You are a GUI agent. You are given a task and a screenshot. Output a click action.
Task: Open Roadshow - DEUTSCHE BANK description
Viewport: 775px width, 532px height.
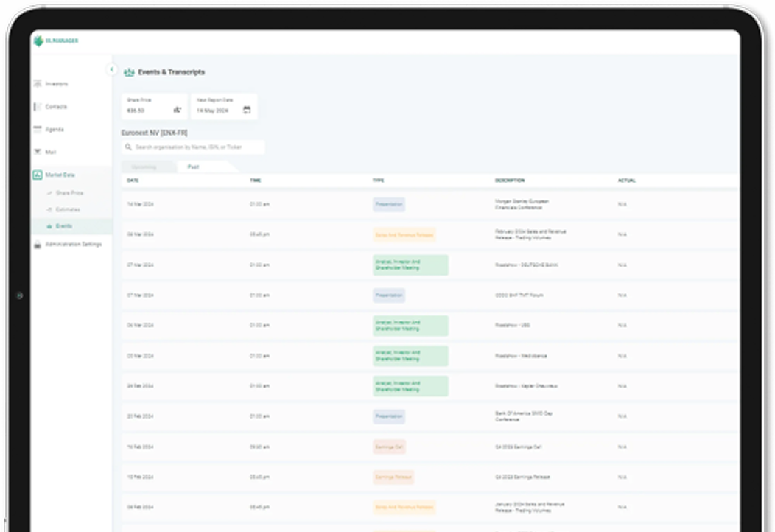[x=527, y=265]
